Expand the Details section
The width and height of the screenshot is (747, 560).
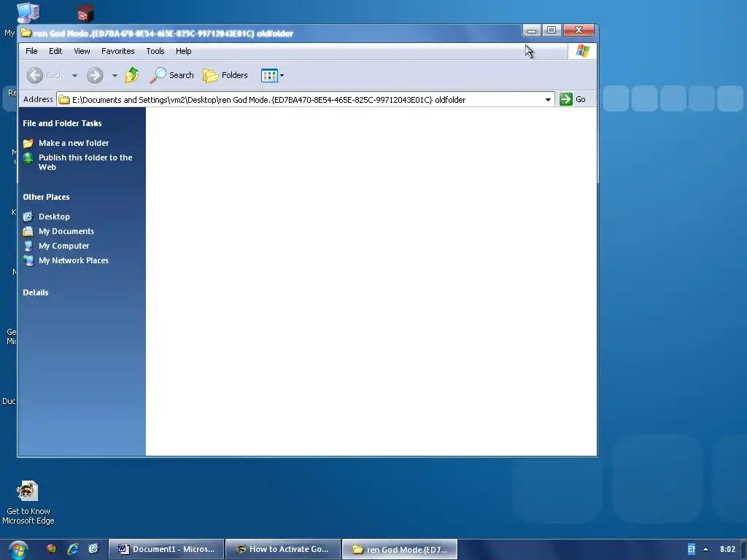[x=36, y=292]
